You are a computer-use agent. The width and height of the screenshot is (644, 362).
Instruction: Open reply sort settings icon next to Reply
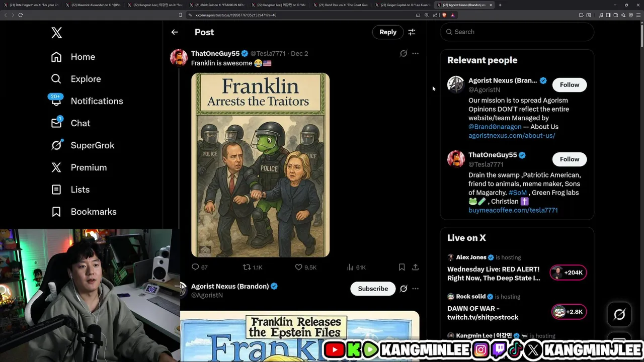412,32
